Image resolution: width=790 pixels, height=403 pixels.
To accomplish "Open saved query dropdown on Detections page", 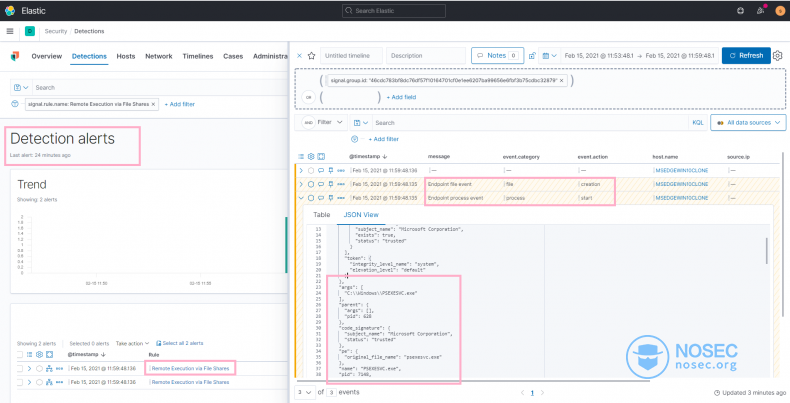I will tap(21, 88).
